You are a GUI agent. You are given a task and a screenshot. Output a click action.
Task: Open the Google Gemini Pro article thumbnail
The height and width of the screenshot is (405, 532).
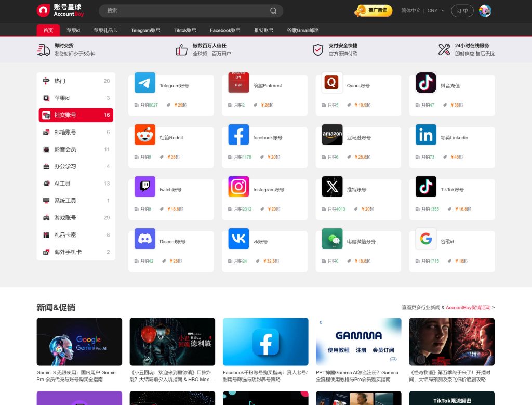(x=79, y=342)
